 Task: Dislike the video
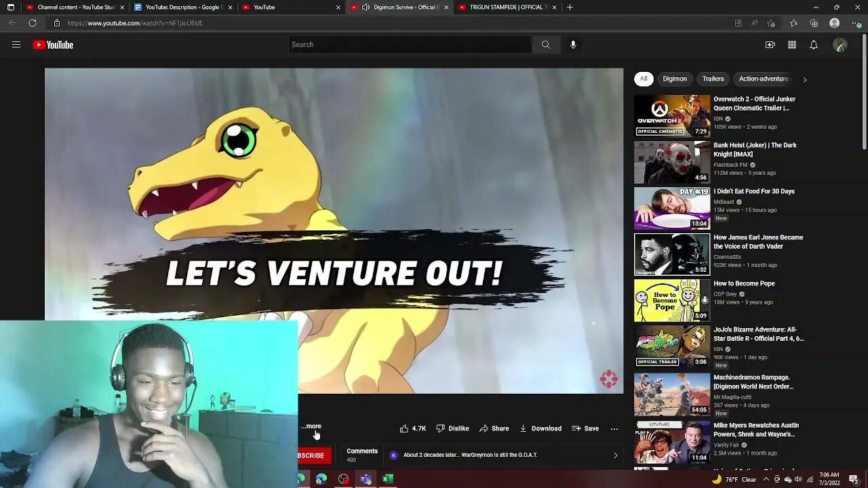coord(452,428)
